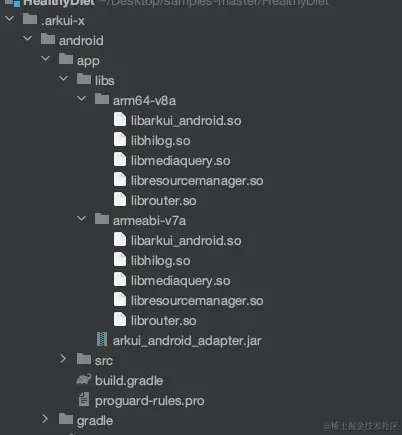Image resolution: width=402 pixels, height=435 pixels.
Task: Click the libhilog.so file icon under arm64-v8a
Action: pos(120,139)
